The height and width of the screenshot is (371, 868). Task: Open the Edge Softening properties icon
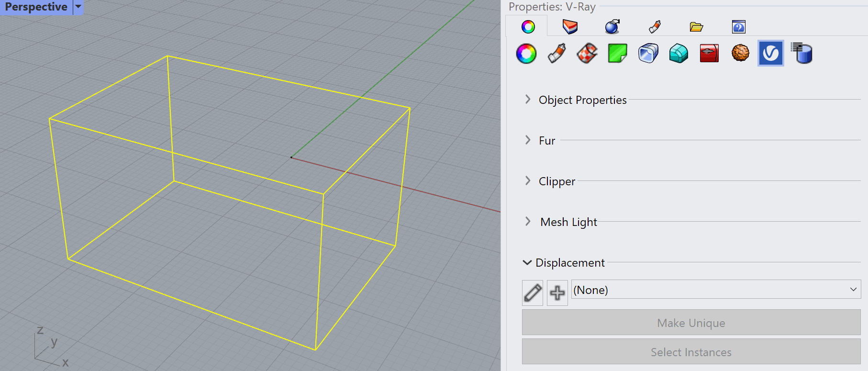(648, 54)
